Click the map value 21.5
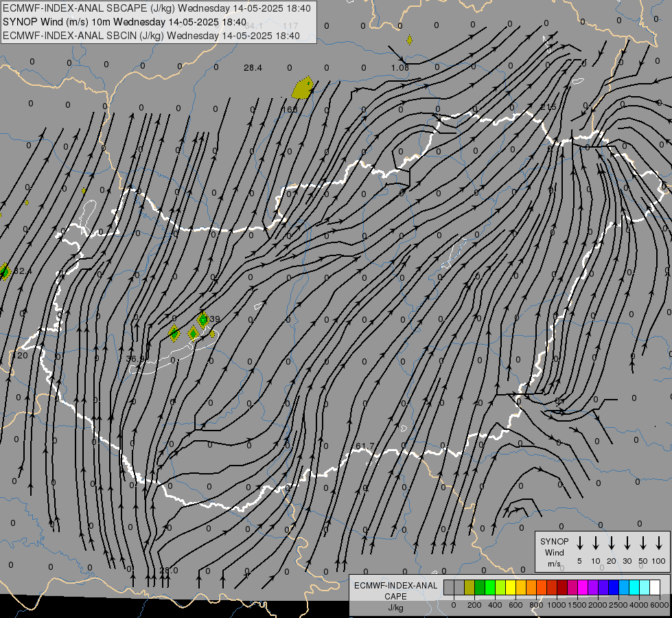Viewport: 672px width, 618px height. click(x=548, y=107)
